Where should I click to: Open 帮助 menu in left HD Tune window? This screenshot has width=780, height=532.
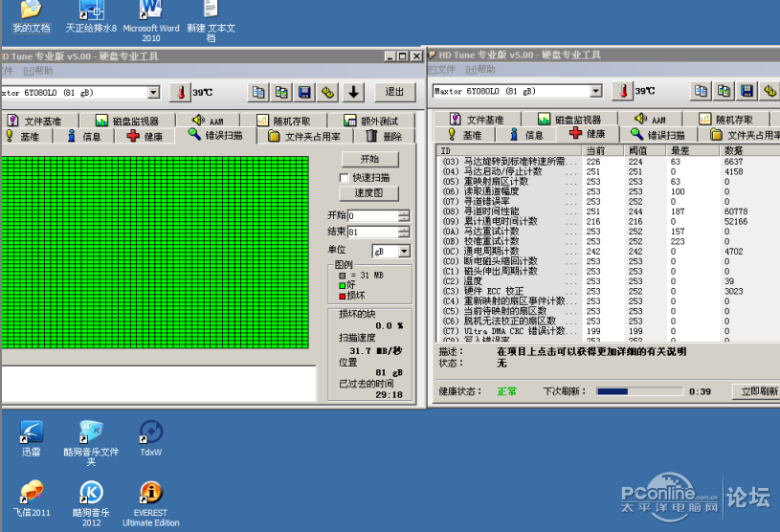(38, 71)
